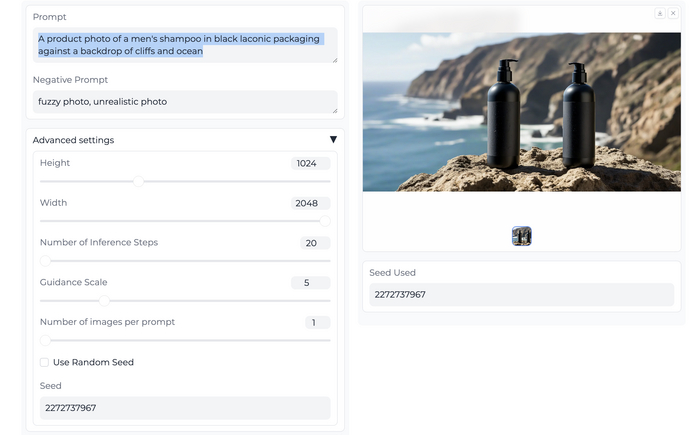Close the generated image preview
This screenshot has height=435, width=700.
click(673, 13)
